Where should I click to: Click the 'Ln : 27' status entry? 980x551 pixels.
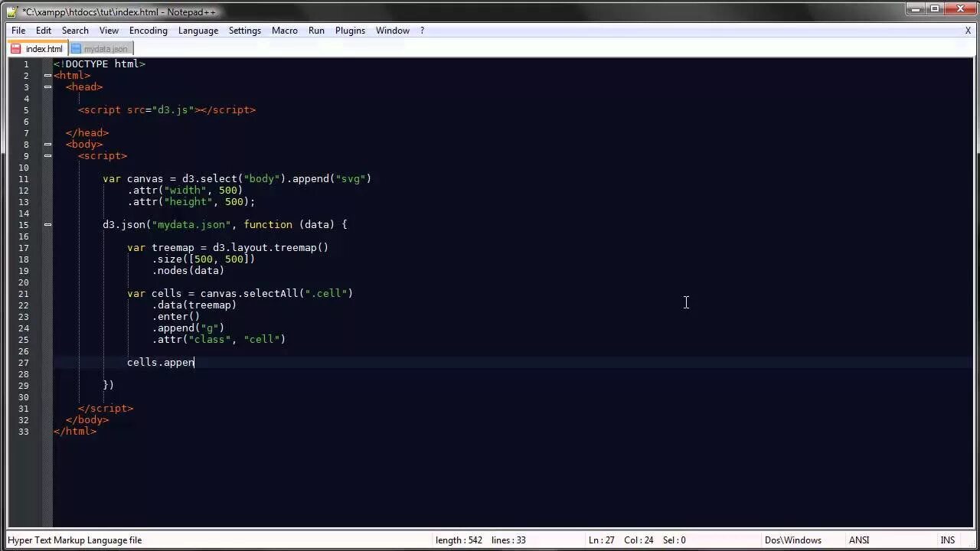pyautogui.click(x=603, y=540)
